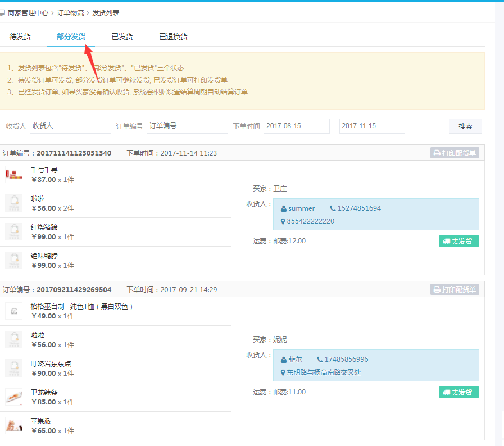Open the end date field 2017-11-15
Image resolution: width=504 pixels, height=446 pixels.
coord(372,126)
